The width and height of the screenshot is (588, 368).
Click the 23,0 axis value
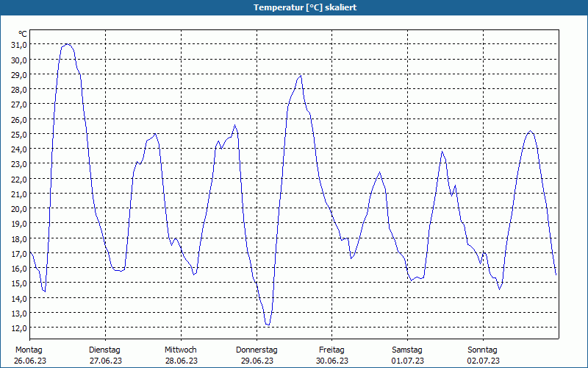[19, 163]
